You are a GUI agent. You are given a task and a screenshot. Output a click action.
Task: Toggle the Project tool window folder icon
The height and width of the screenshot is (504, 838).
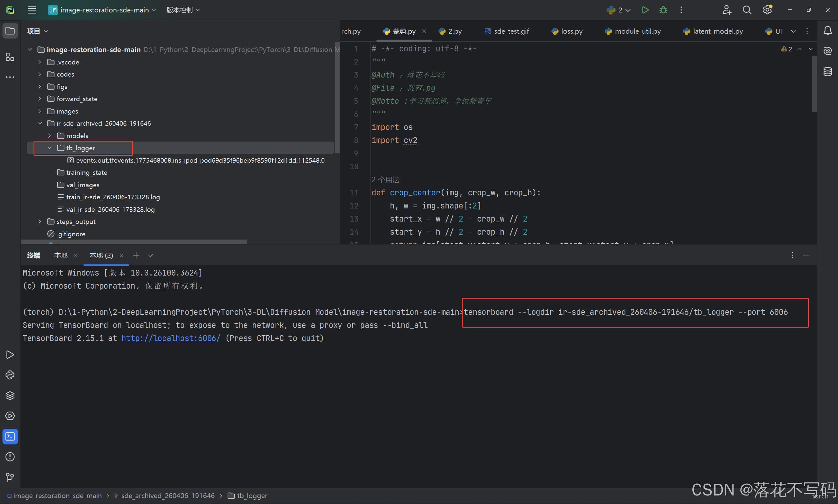point(10,31)
